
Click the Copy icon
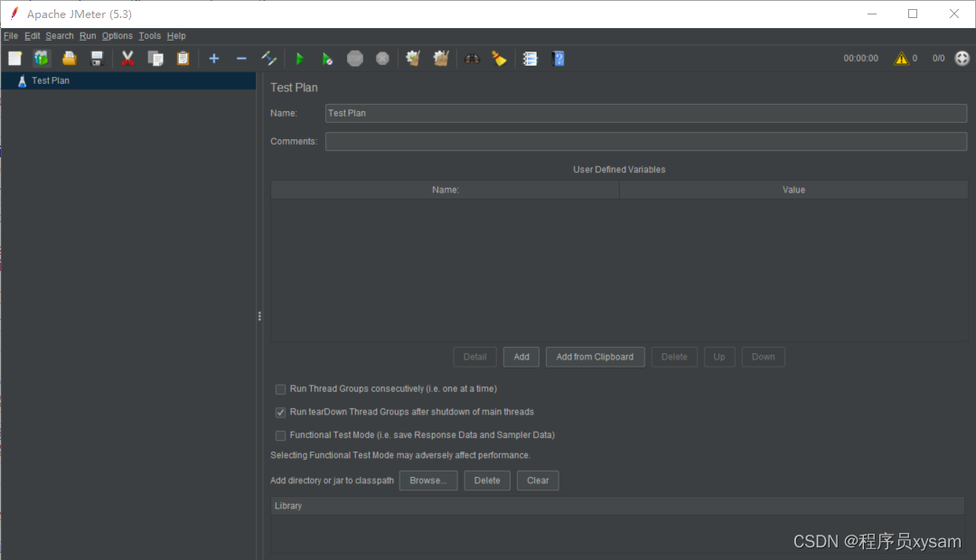pos(155,59)
